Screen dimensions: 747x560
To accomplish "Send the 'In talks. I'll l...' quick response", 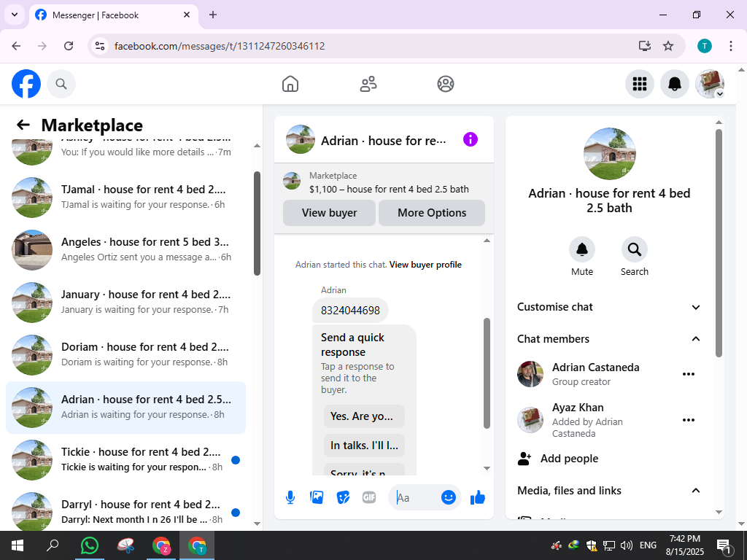I will tap(364, 446).
